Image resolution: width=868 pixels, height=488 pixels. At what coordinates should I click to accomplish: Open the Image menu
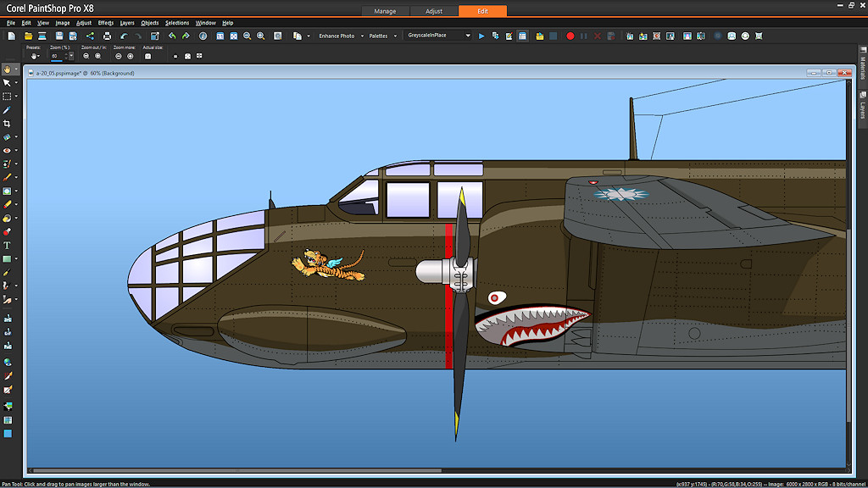[x=63, y=23]
